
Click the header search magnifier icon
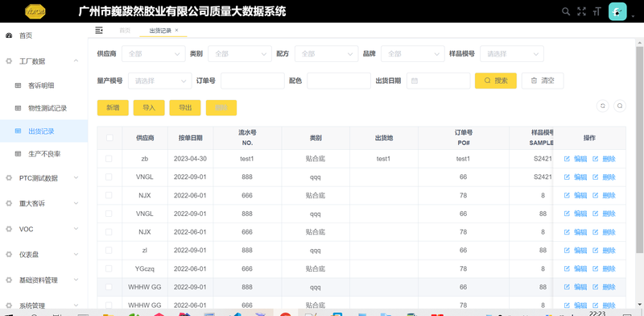point(566,11)
